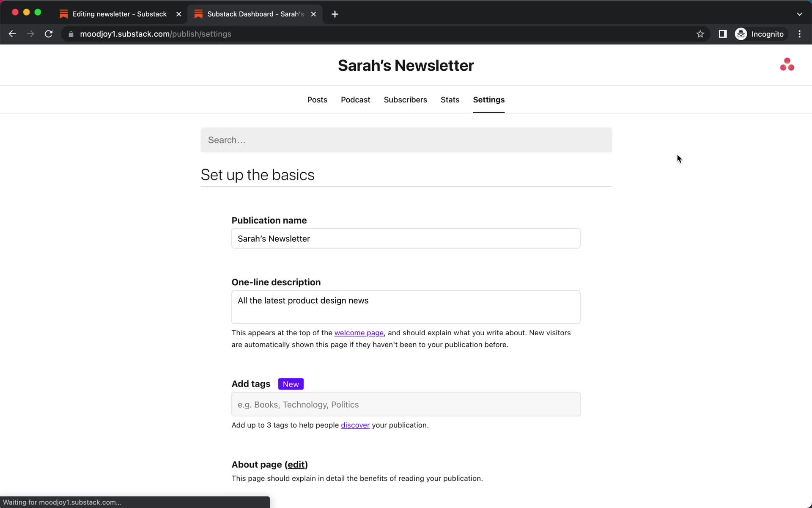Click the Settings tab in navigation
This screenshot has width=812, height=508.
click(489, 99)
